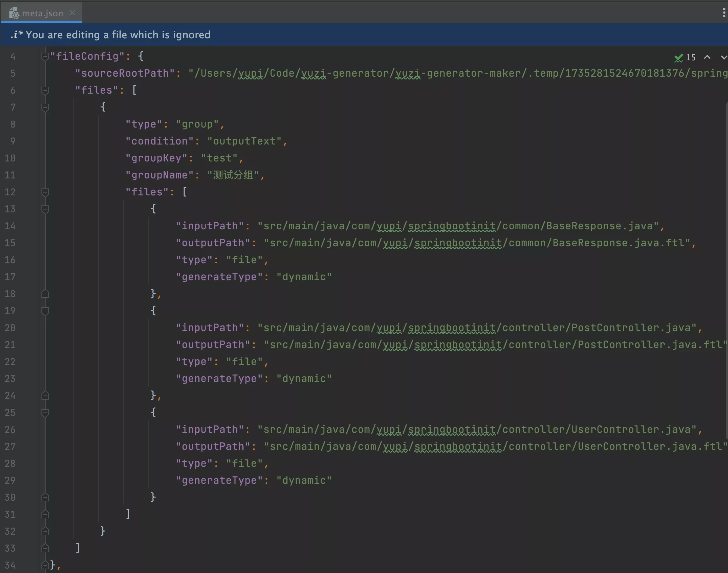Click fold end marker on line 34

(45, 565)
